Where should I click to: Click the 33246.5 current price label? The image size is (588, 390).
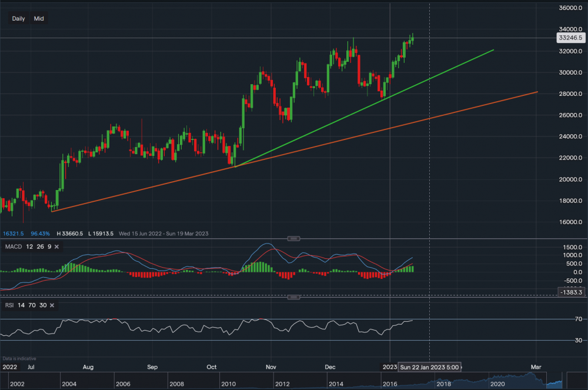[x=572, y=38]
